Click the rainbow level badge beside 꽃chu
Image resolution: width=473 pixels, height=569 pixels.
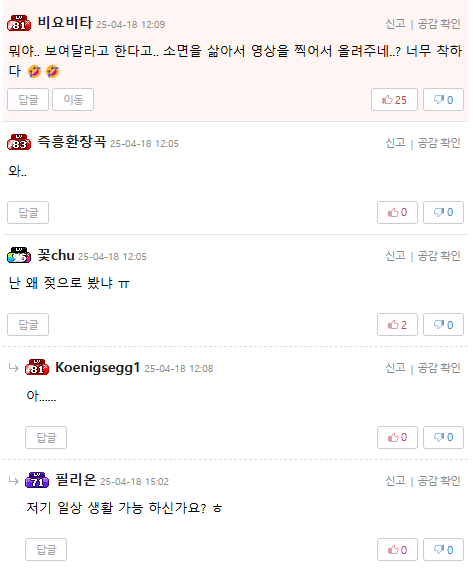click(19, 255)
